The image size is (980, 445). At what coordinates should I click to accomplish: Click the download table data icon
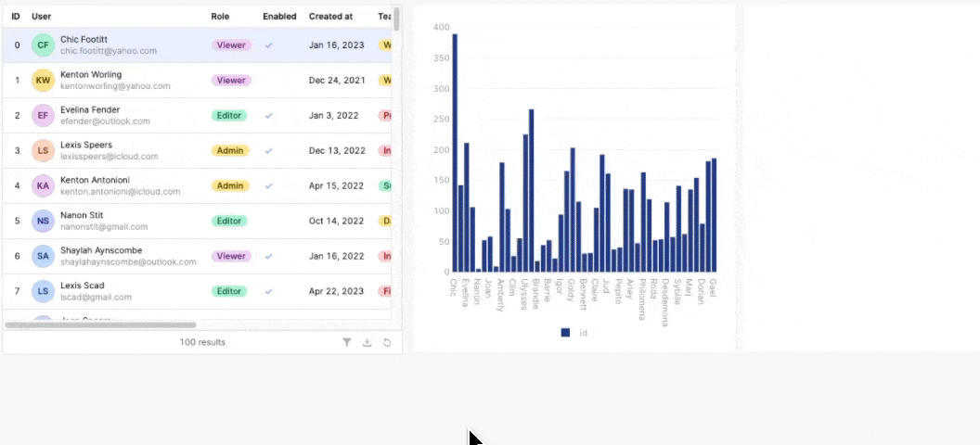pyautogui.click(x=367, y=342)
